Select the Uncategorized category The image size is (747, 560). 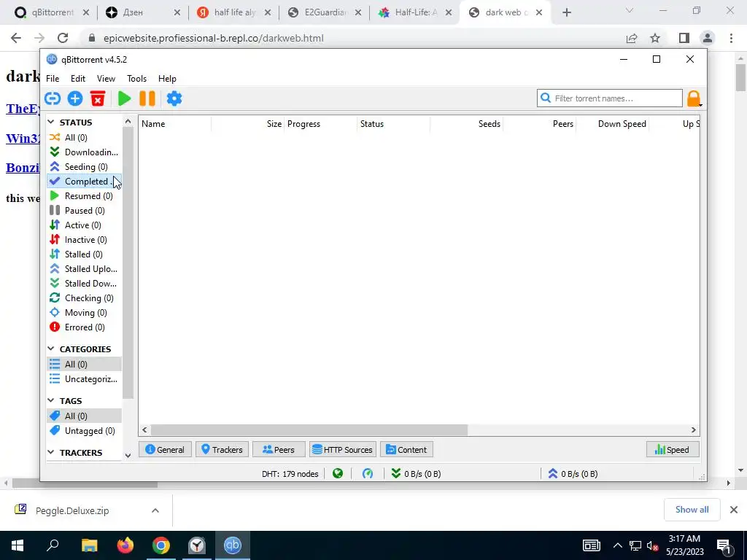point(85,379)
